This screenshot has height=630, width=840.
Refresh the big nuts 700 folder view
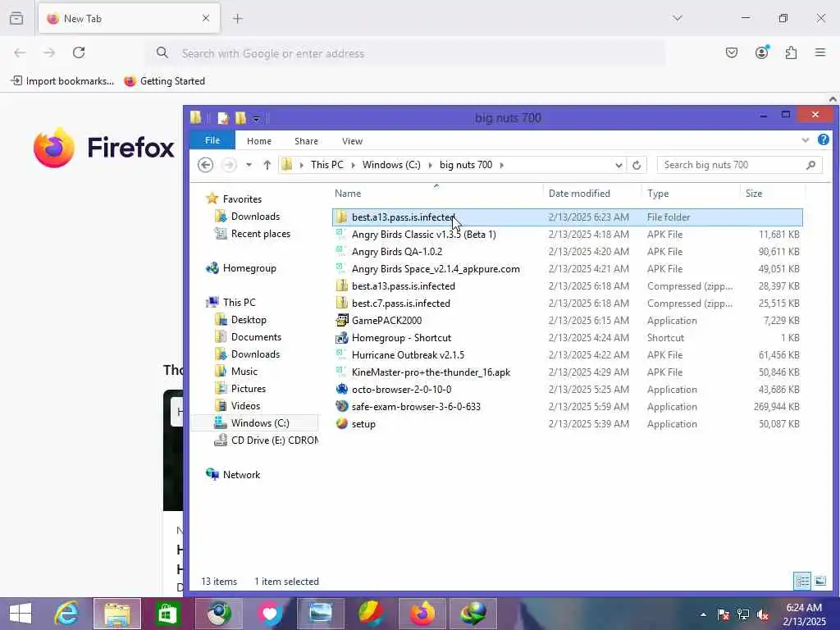(x=637, y=165)
